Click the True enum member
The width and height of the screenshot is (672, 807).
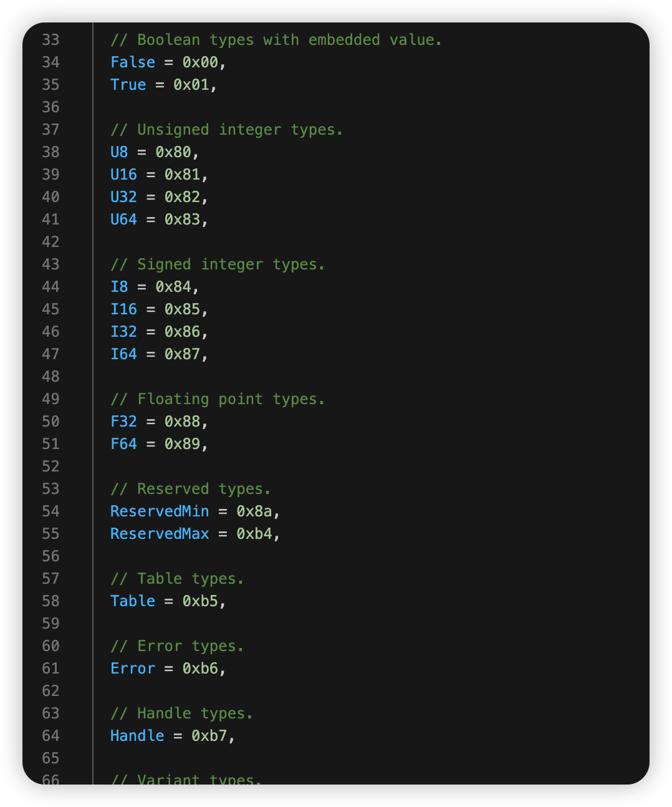click(128, 85)
